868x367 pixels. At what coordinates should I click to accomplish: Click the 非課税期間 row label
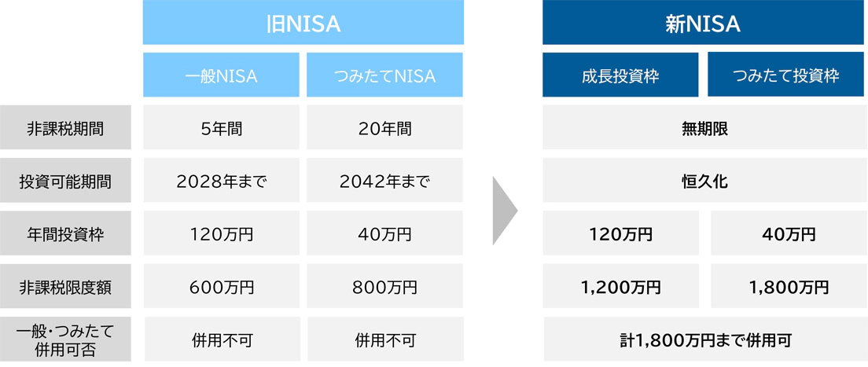coord(65,129)
